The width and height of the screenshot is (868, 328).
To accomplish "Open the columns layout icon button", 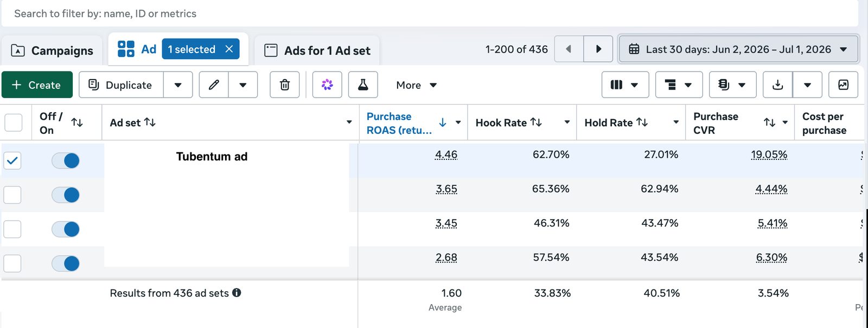I will click(625, 85).
